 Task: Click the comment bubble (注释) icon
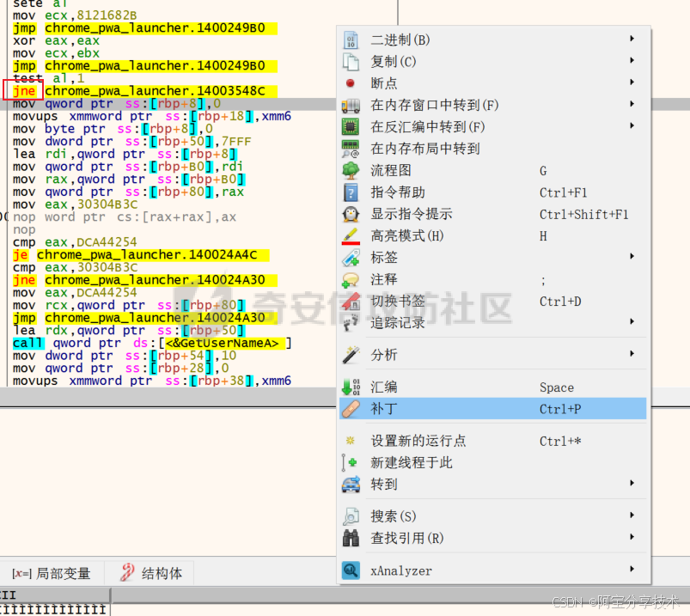(x=351, y=280)
